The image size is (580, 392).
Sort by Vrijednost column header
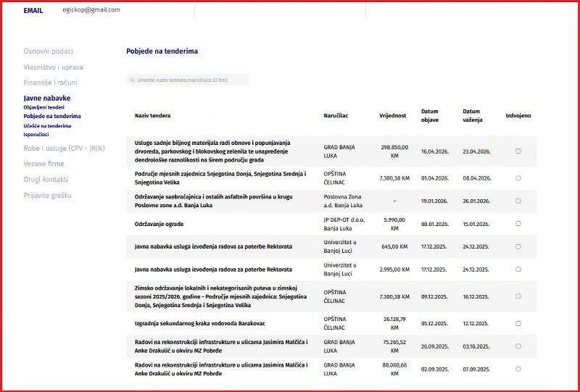392,116
